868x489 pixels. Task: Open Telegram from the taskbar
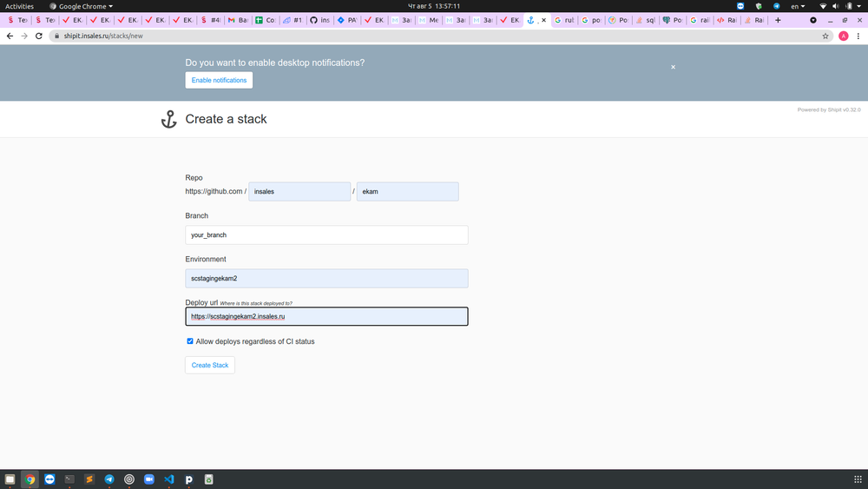[x=109, y=479]
